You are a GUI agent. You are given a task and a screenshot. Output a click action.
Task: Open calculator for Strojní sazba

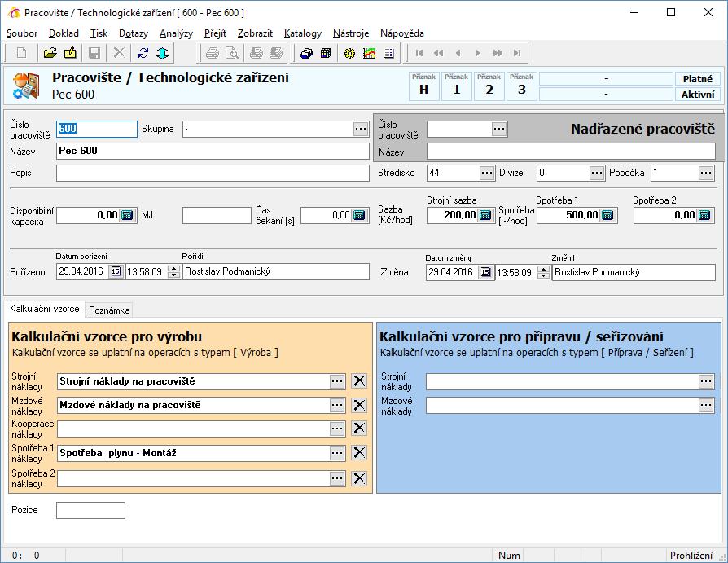click(485, 215)
